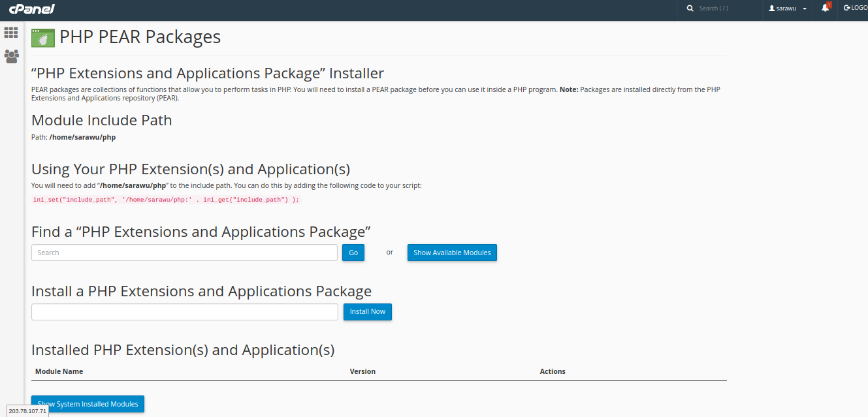
Task: Click the 203.78.107.71 status label
Action: [x=27, y=411]
